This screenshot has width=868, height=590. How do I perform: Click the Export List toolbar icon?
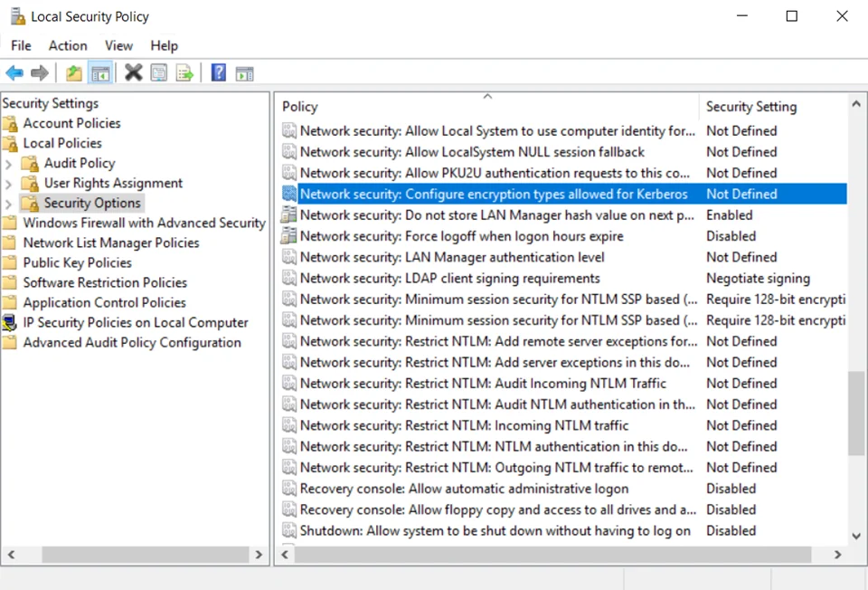click(x=184, y=73)
